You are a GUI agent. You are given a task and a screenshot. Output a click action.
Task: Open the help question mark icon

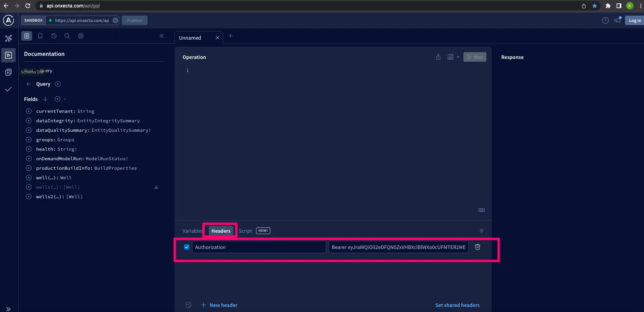(605, 20)
